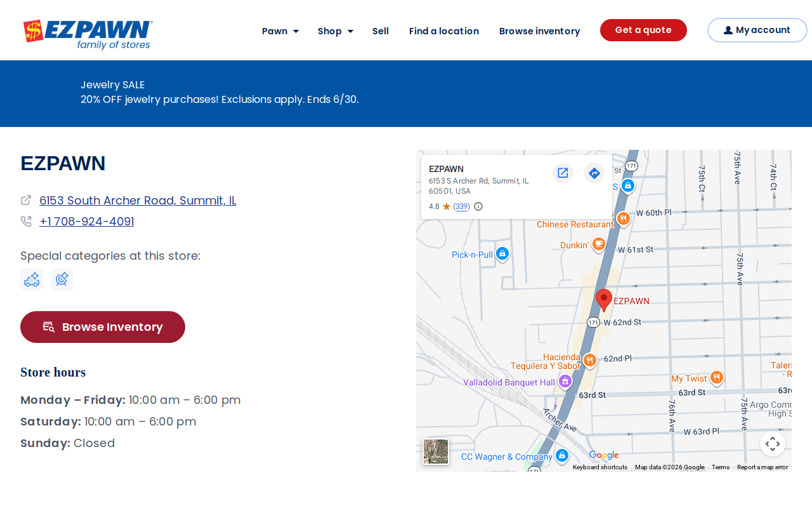
Task: Click the blue Directions arrow icon
Action: click(x=594, y=173)
